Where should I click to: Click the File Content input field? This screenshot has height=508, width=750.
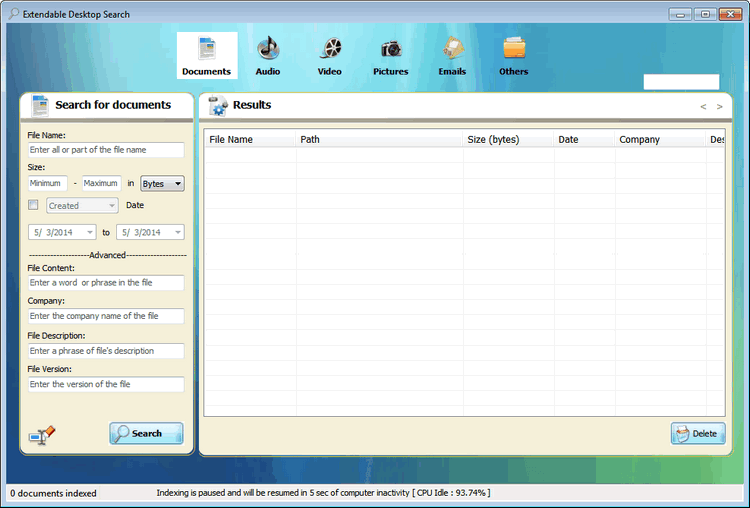coord(106,283)
